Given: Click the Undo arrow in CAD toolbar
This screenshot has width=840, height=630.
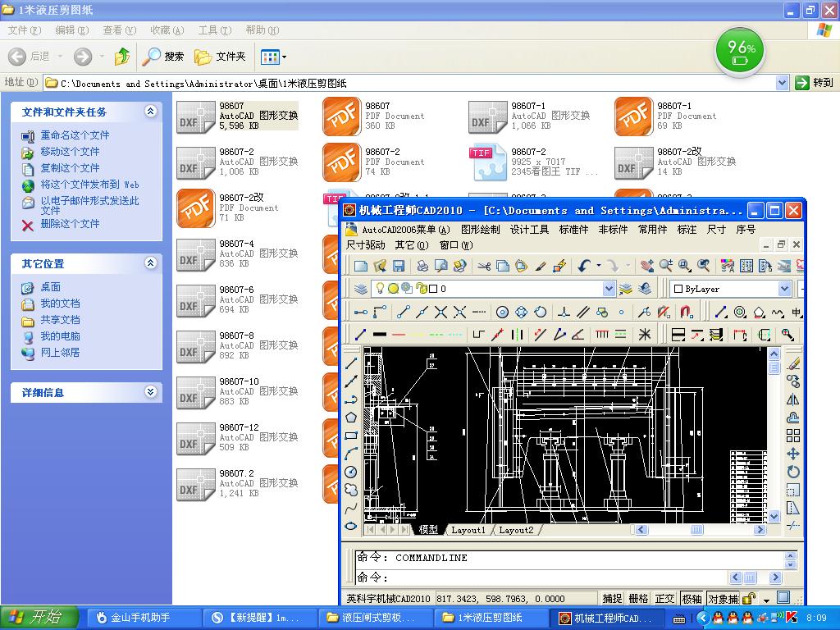Looking at the screenshot, I should pyautogui.click(x=584, y=266).
